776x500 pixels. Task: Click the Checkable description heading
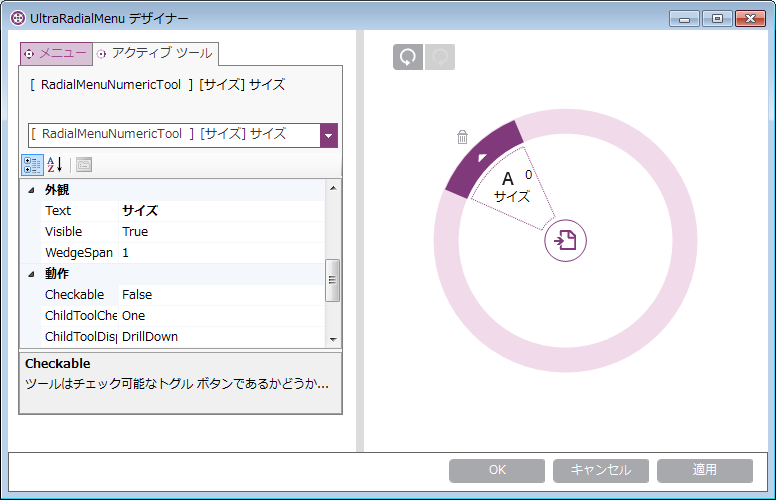point(58,364)
